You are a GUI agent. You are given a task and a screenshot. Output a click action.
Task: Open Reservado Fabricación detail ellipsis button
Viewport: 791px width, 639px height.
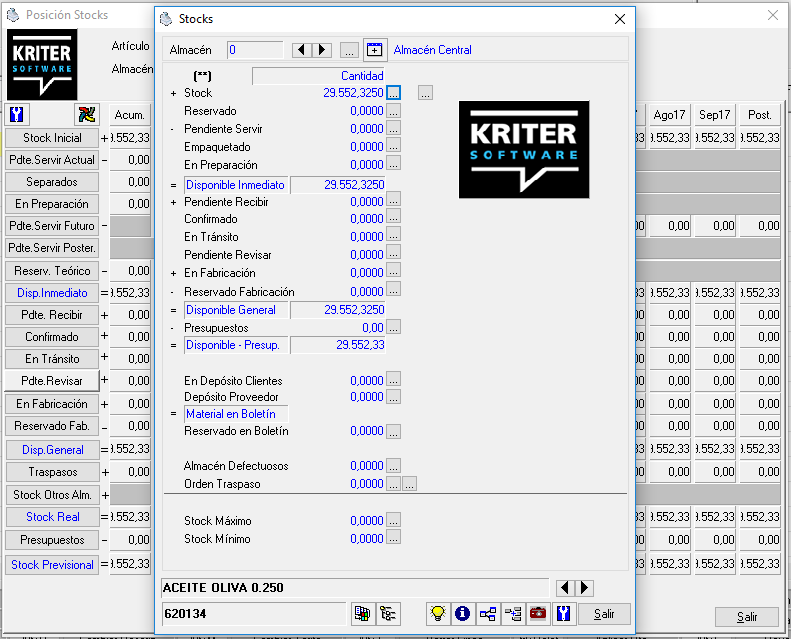(393, 289)
